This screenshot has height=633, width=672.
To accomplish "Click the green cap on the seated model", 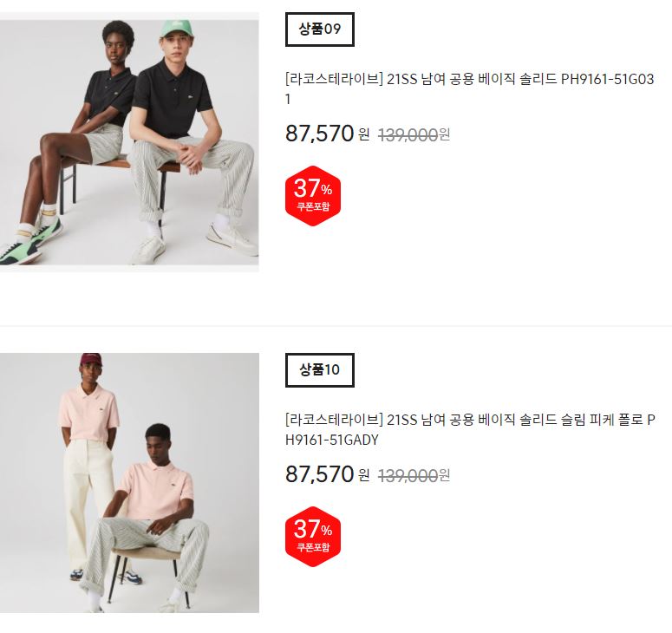I will pos(176,29).
